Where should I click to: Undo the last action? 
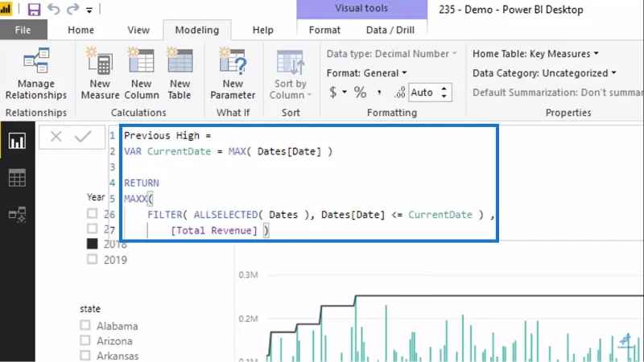54,9
